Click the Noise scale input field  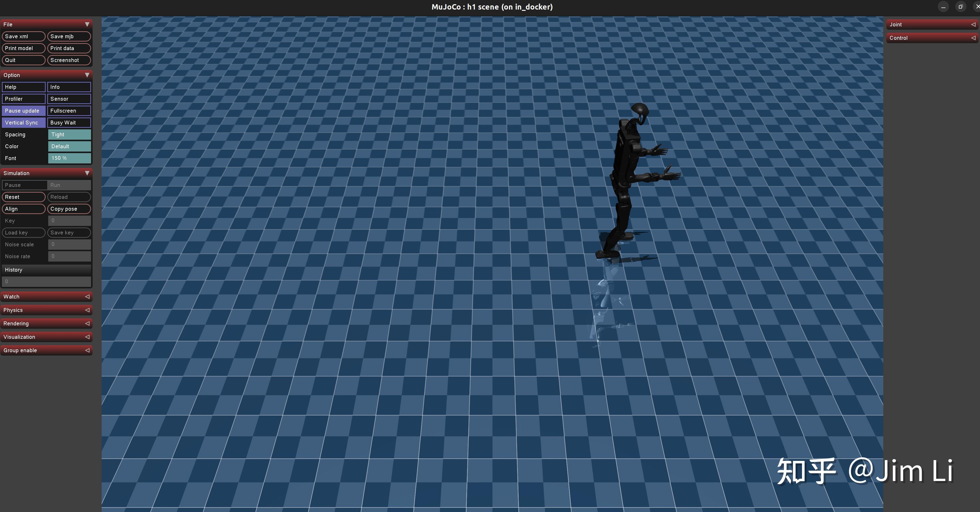point(69,245)
